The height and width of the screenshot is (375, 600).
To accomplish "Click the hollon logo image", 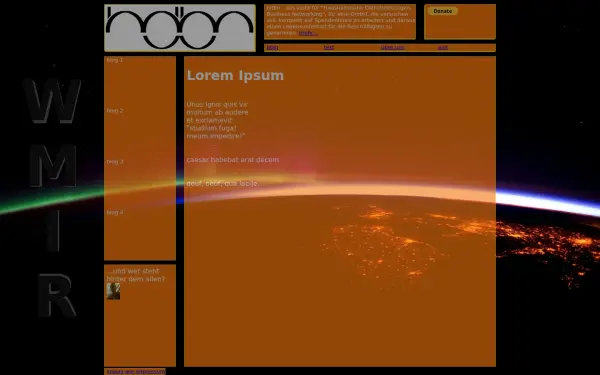I will pyautogui.click(x=180, y=28).
